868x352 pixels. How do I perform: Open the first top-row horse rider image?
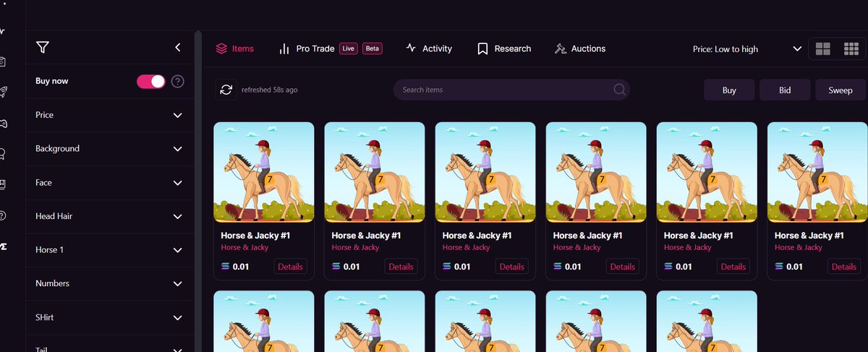tap(264, 172)
